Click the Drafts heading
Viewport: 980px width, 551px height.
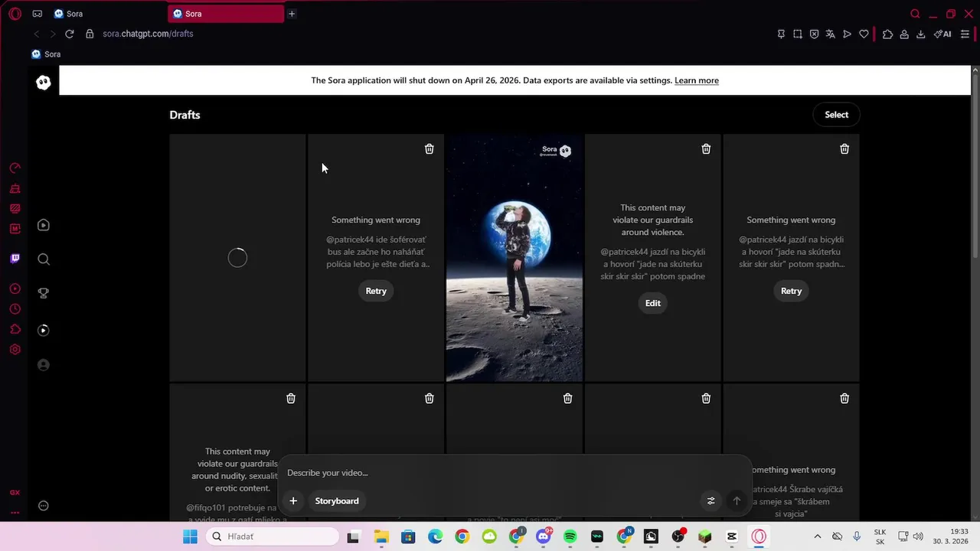[x=185, y=115]
